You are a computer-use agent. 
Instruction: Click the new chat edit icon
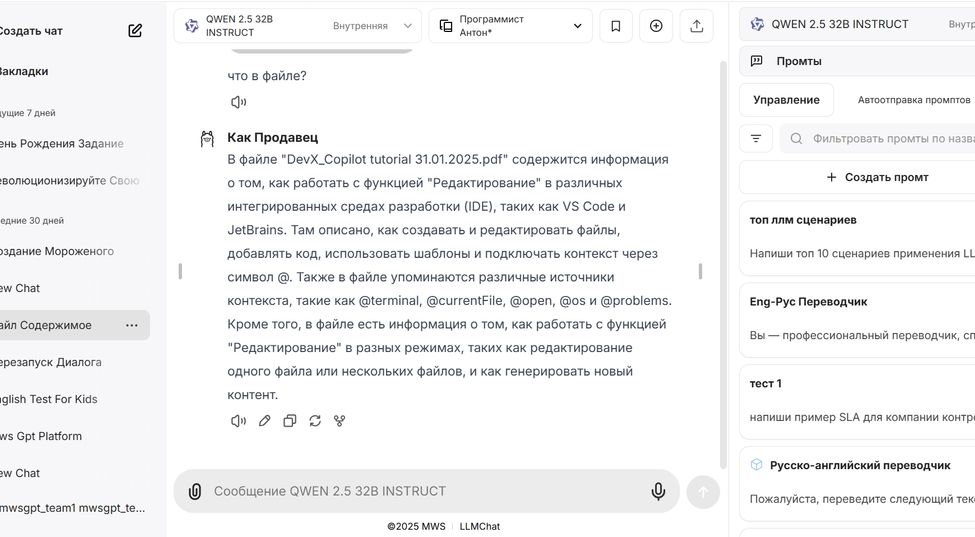[135, 30]
